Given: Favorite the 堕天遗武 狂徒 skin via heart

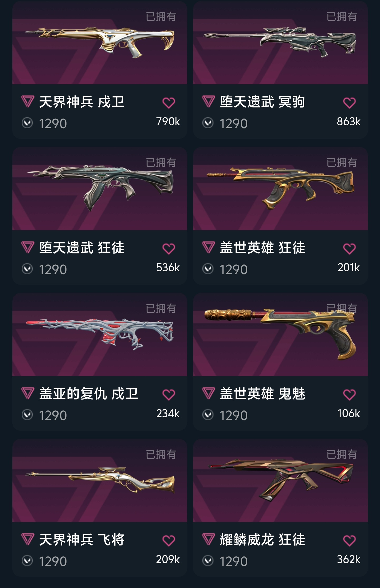Looking at the screenshot, I should coord(169,249).
